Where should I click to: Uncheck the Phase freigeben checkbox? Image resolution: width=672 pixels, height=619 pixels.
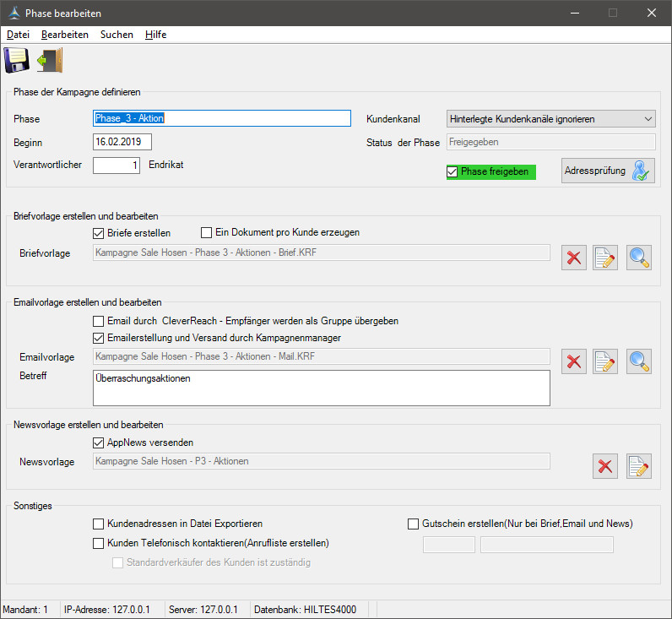(453, 172)
